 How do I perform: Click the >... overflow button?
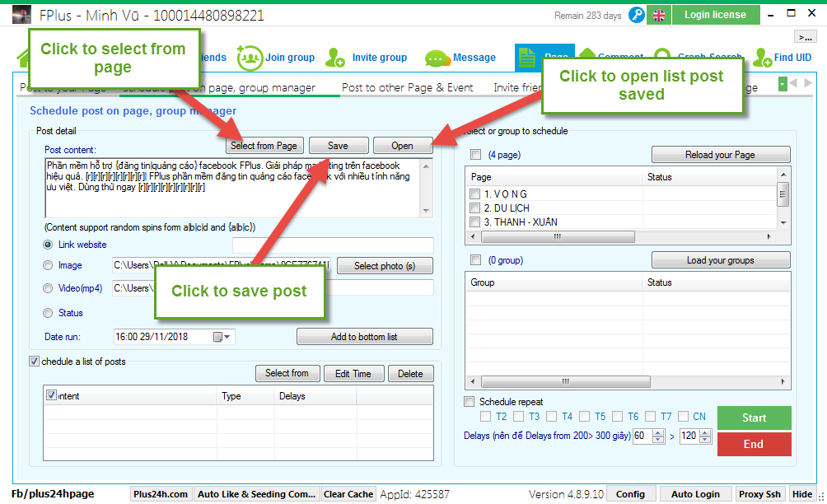pos(805,37)
